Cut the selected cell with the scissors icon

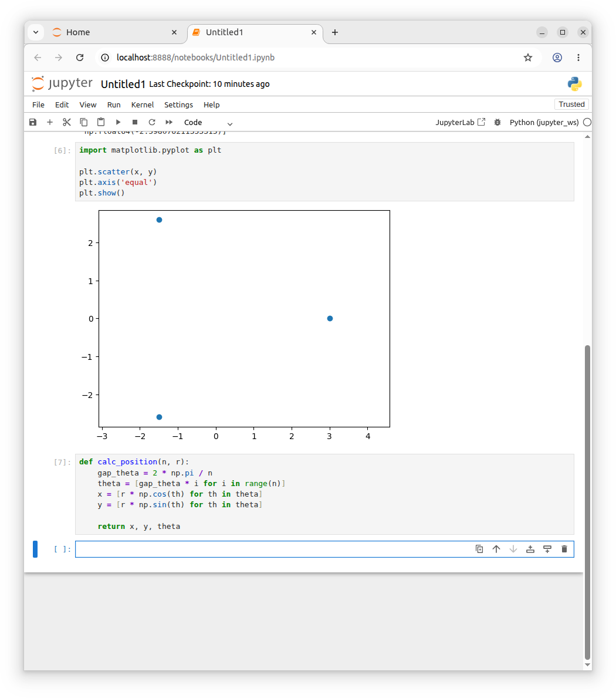(67, 122)
